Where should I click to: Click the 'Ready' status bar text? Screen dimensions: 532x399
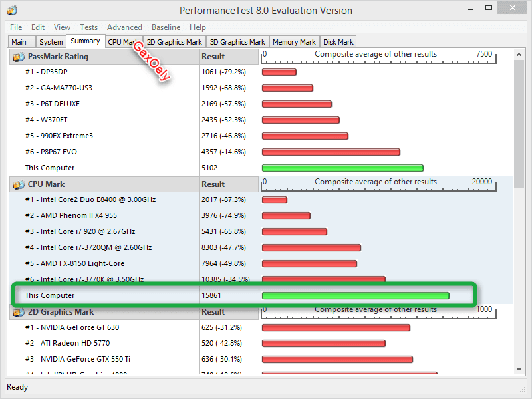(17, 387)
